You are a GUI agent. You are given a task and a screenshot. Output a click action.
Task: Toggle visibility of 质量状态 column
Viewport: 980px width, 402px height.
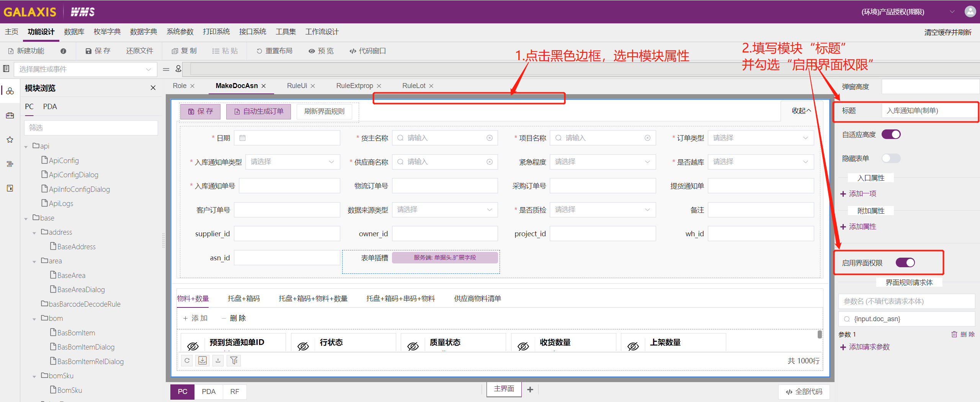click(x=413, y=346)
